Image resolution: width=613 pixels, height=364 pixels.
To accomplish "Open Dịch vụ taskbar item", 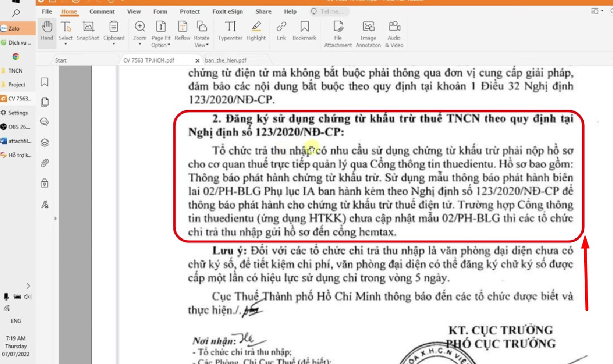I will (x=17, y=42).
